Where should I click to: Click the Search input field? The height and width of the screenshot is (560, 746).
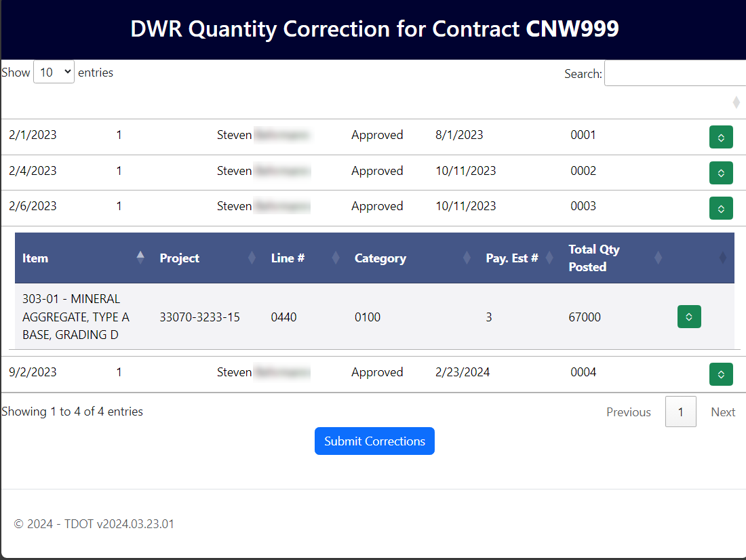click(675, 73)
